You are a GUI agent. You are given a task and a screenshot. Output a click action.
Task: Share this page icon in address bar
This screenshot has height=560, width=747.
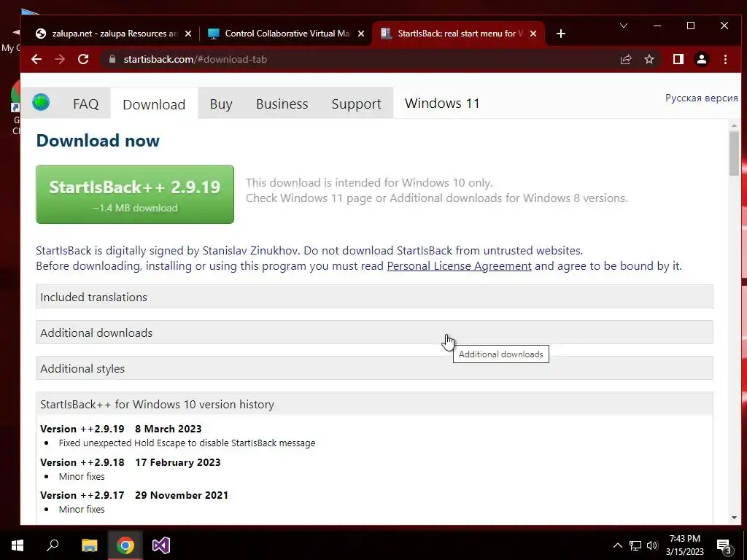[625, 60]
